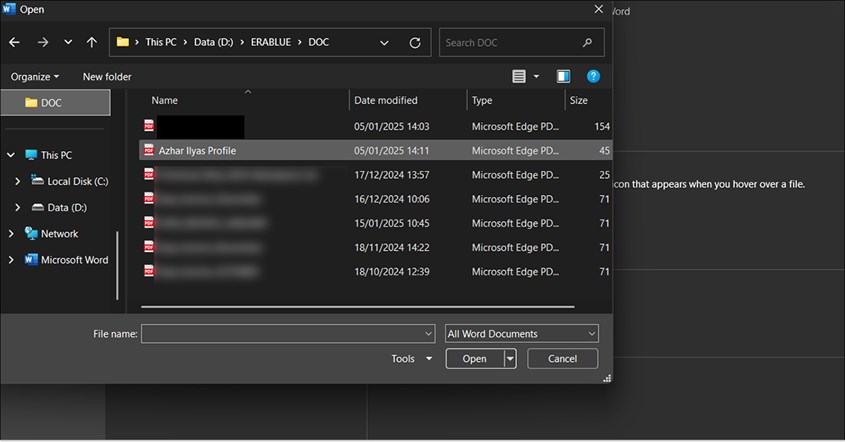Viewport: 845px width, 442px height.
Task: Go back using the left arrow
Action: coord(15,42)
